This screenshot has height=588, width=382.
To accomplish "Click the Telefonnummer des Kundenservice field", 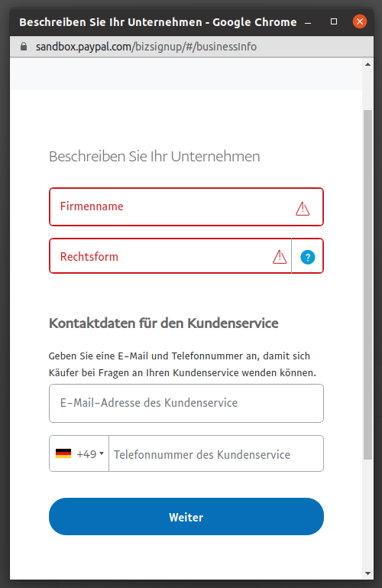I will pyautogui.click(x=216, y=453).
